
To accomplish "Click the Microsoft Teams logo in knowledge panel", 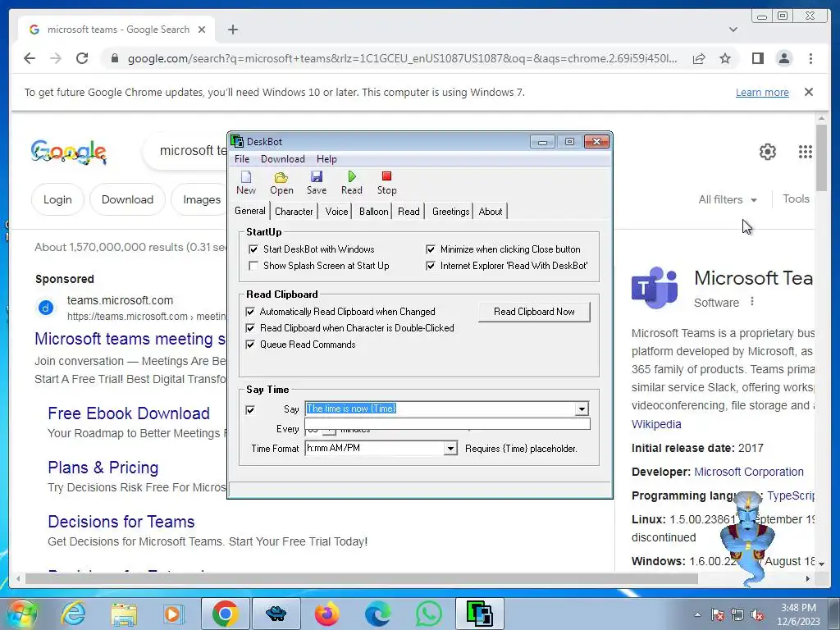I will (x=655, y=288).
